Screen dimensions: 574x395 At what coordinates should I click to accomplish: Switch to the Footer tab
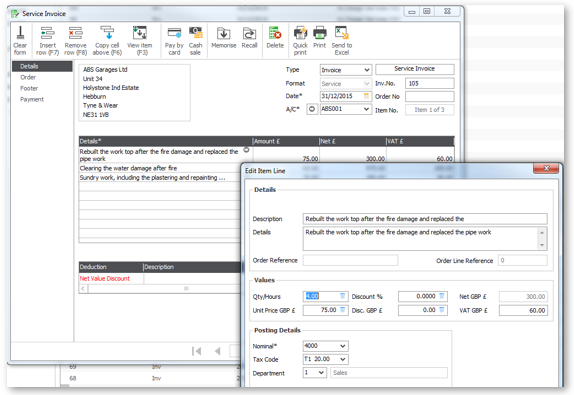(x=29, y=88)
